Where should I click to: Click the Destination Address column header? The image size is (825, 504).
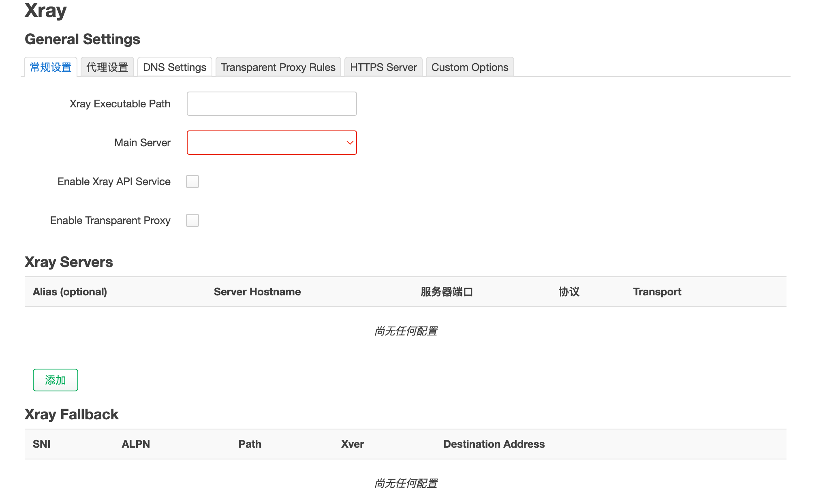click(494, 444)
